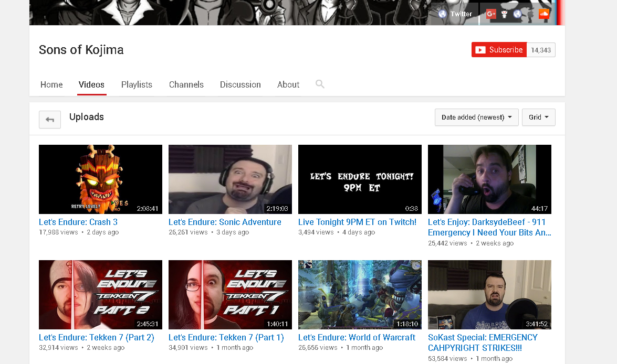The image size is (617, 364).
Task: Open the Tekken 7 Part 2 thumbnail
Action: pyautogui.click(x=100, y=294)
